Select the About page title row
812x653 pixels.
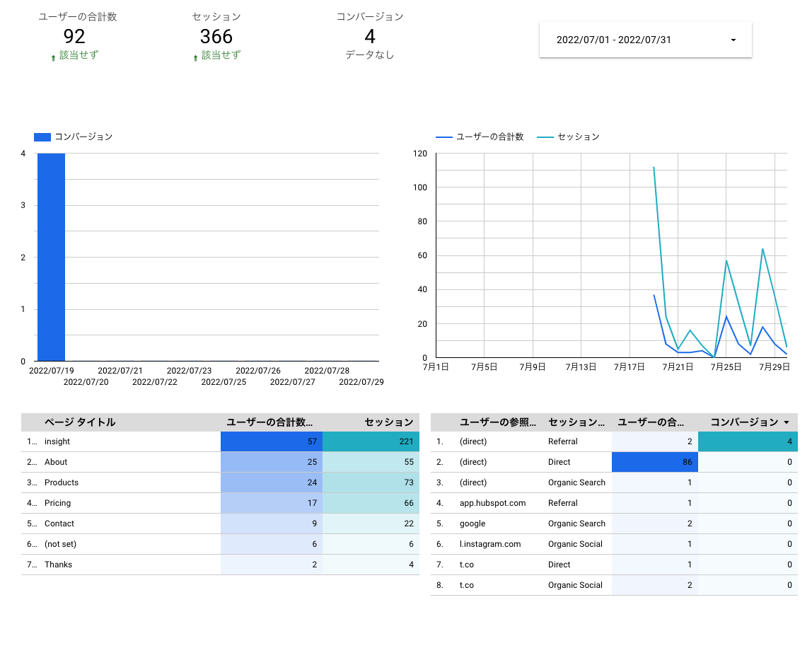coord(220,462)
